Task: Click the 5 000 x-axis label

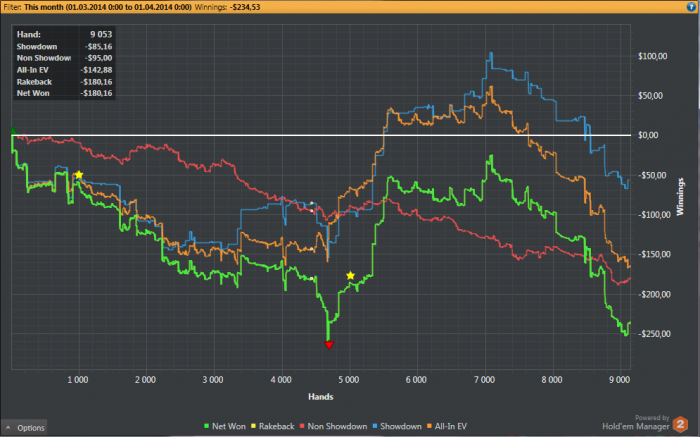Action: (x=349, y=380)
